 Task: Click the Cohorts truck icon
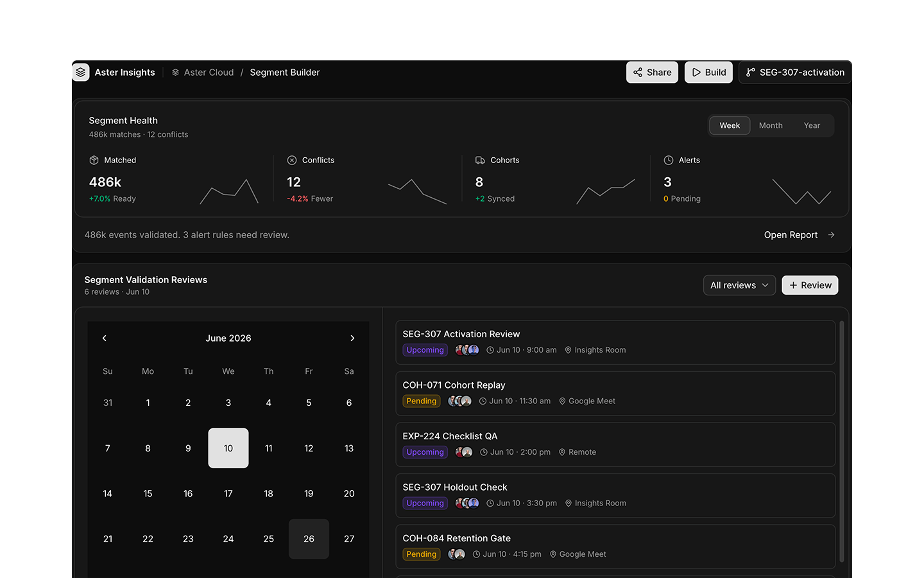tap(480, 160)
